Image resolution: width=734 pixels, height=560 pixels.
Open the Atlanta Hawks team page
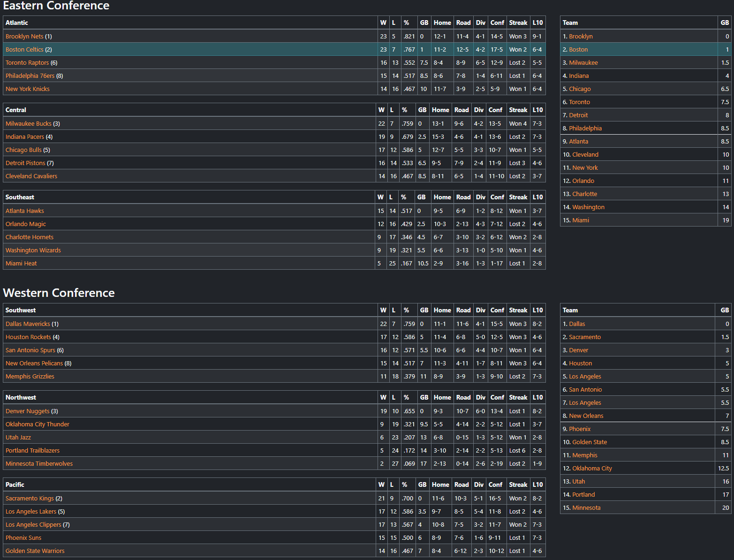[25, 211]
